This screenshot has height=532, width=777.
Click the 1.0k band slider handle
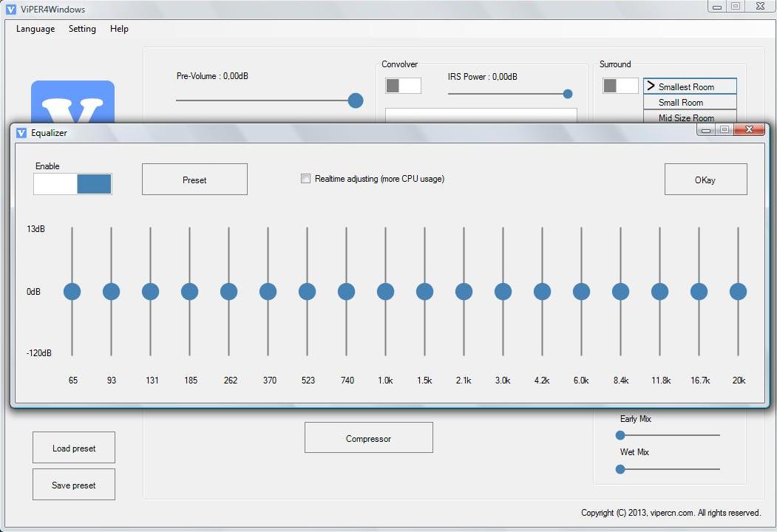tap(385, 292)
